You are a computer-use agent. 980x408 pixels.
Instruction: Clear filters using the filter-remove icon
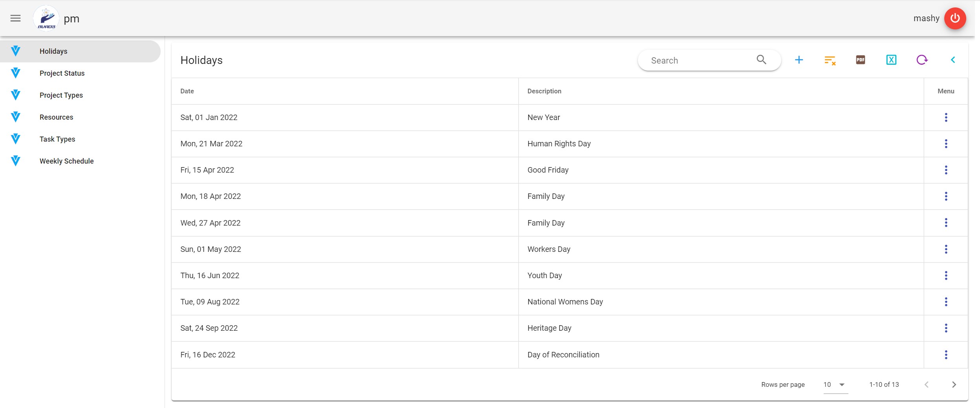pos(830,60)
